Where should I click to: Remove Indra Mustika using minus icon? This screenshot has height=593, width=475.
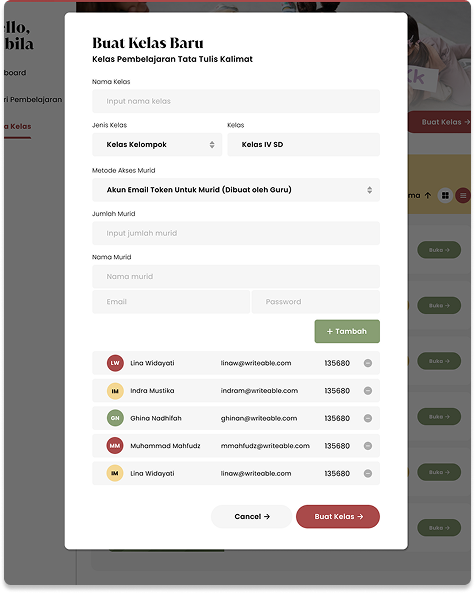click(368, 391)
